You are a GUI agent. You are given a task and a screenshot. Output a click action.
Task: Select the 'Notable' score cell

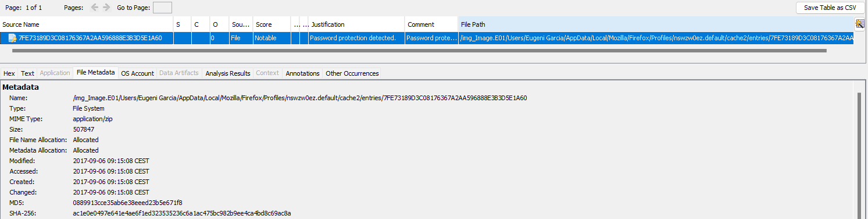tap(272, 38)
